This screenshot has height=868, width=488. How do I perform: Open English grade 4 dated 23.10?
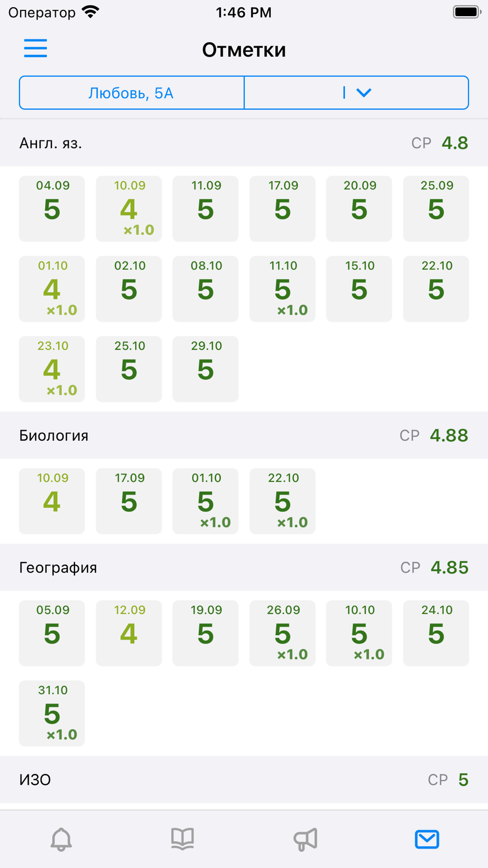click(x=52, y=369)
